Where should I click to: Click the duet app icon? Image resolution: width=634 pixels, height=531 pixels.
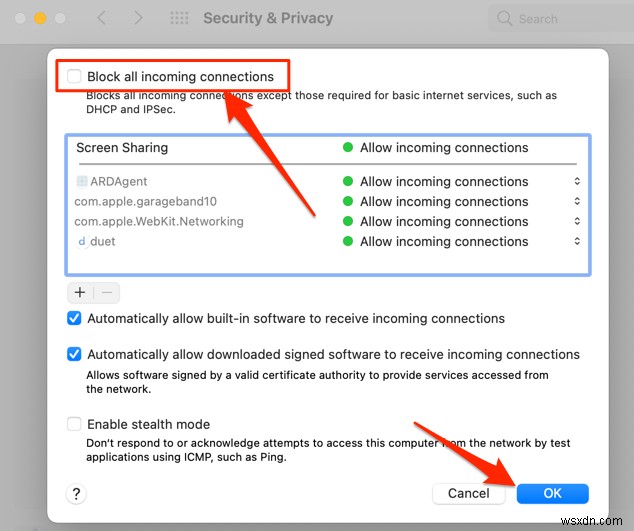pyautogui.click(x=82, y=242)
